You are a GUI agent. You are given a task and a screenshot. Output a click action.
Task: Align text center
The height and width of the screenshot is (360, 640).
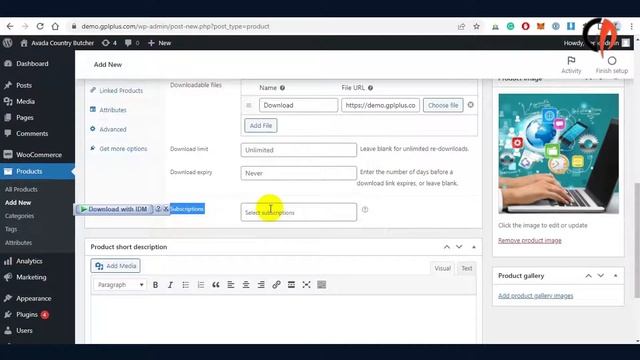246,285
